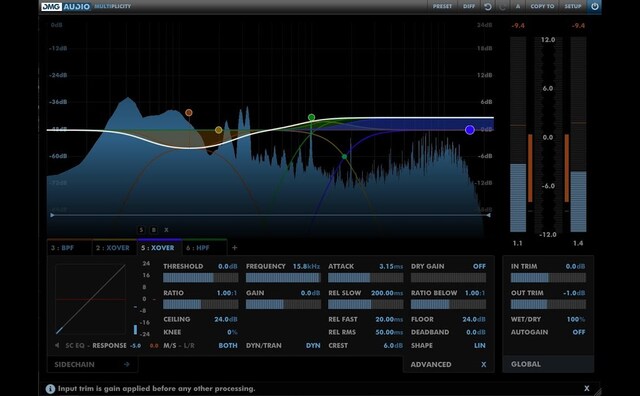Close the ADVANCED panel with X
Screen dimensions: 640x396
point(483,364)
